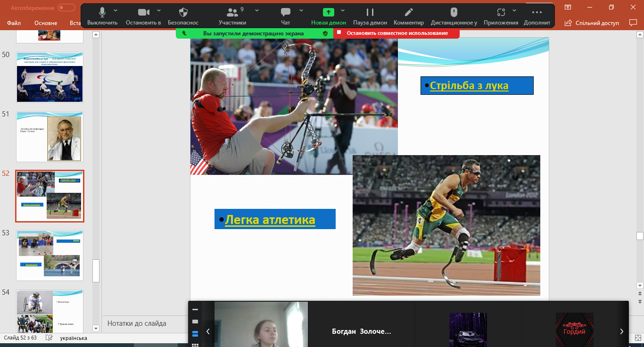Open the Вставлення ribbon tab
Image resolution: width=644 pixels, height=347 pixels.
point(75,23)
